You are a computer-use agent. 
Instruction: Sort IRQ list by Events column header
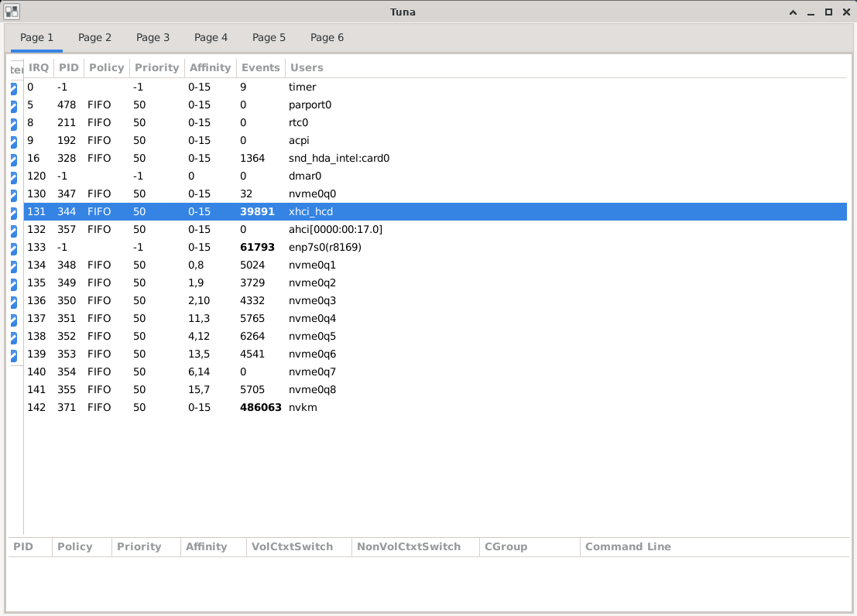pos(261,68)
